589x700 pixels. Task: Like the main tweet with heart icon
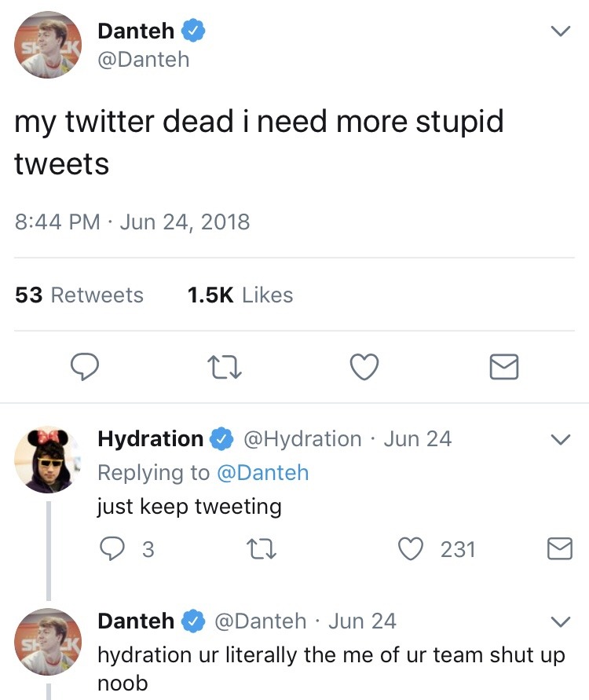pos(364,366)
